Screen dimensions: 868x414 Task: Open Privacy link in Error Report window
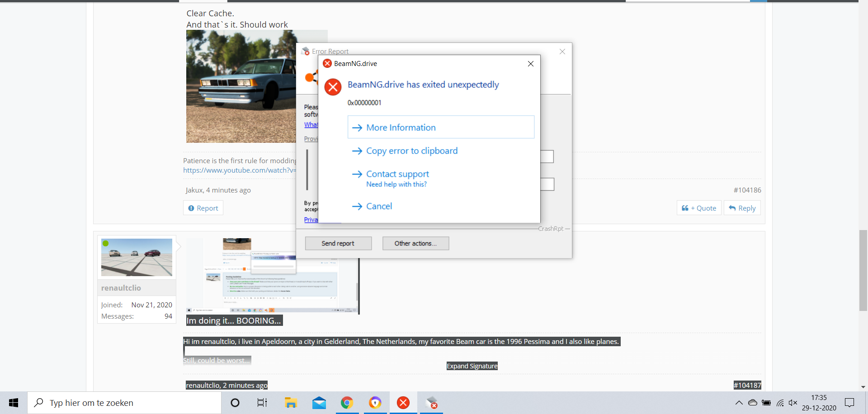pyautogui.click(x=311, y=220)
